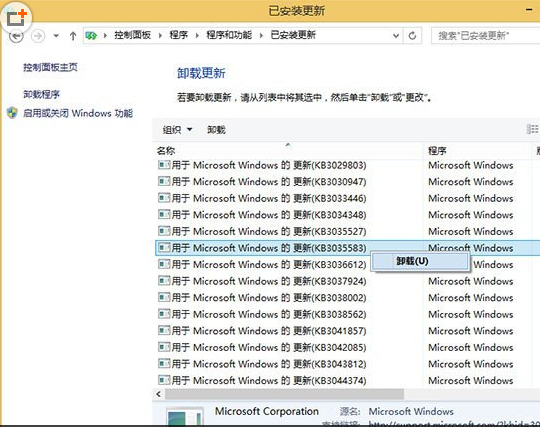This screenshot has height=427, width=540.
Task: Open 启用或关闭 Windows 功能 link
Action: (x=78, y=113)
